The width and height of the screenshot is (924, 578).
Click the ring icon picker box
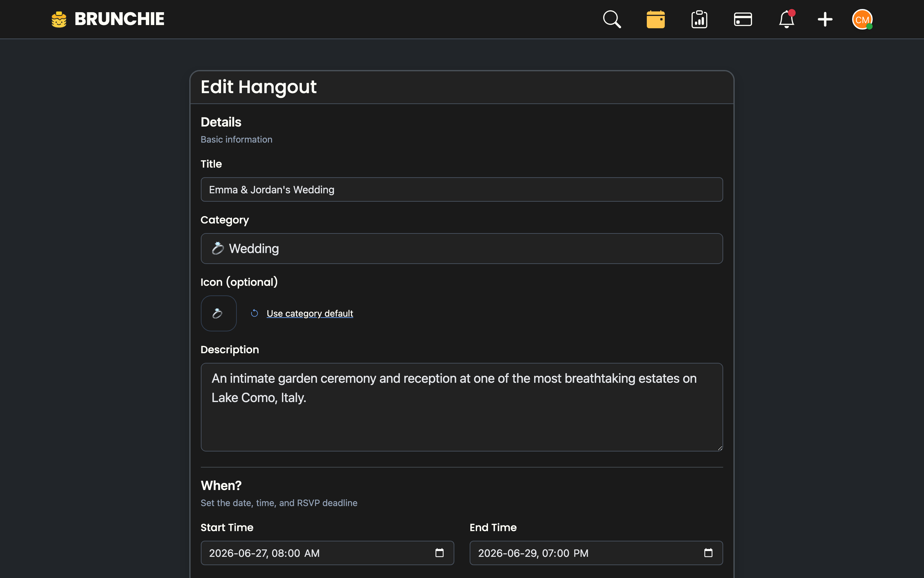point(219,313)
